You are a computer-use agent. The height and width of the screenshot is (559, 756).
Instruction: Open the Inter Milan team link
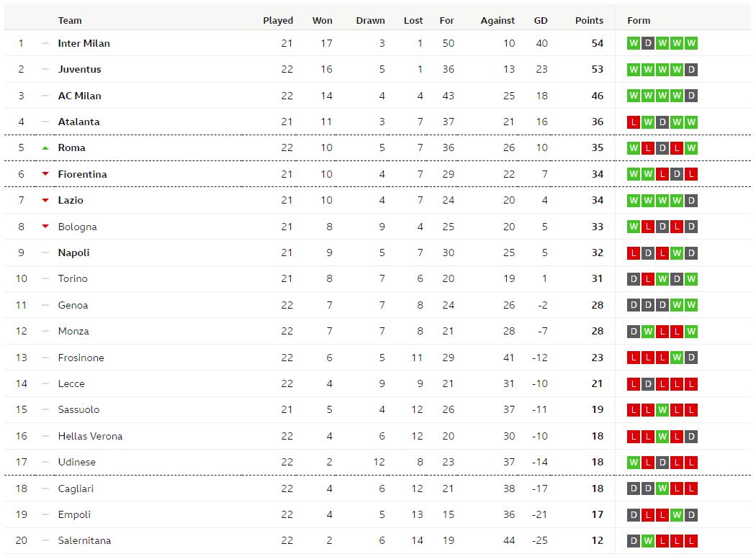pos(84,43)
